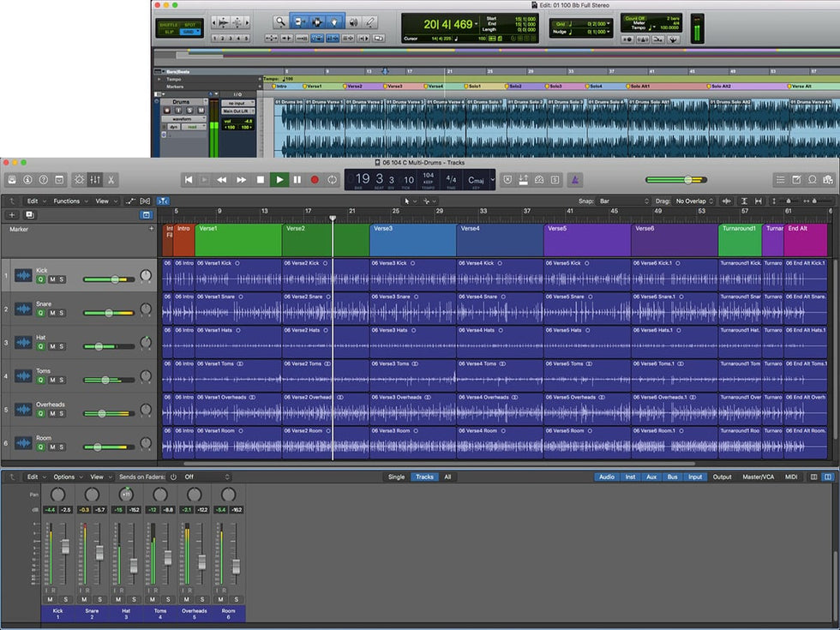Click the Output channel filter button
The width and height of the screenshot is (840, 630).
pyautogui.click(x=722, y=477)
